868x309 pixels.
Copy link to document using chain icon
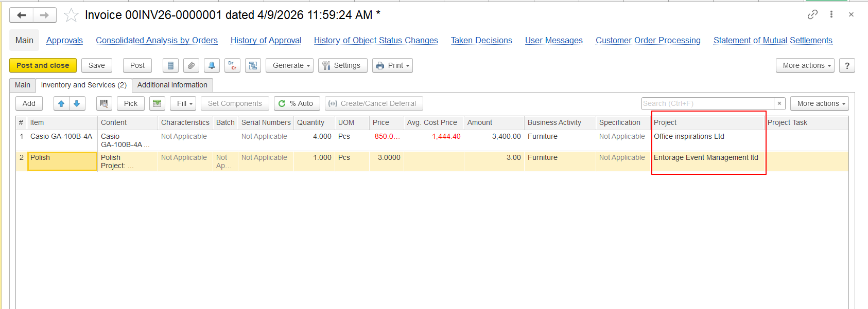pyautogui.click(x=812, y=14)
